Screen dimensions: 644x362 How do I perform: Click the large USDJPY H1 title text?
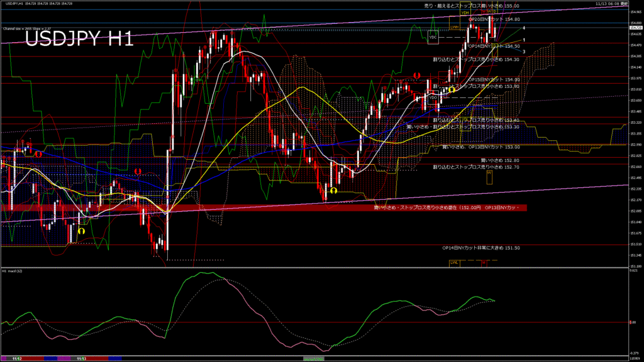[79, 39]
